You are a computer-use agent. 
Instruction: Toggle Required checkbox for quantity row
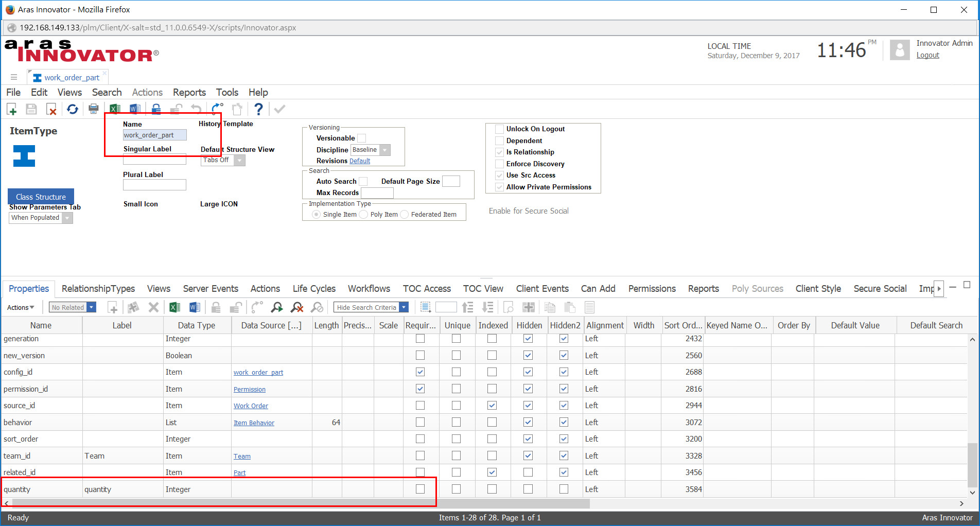click(x=421, y=489)
